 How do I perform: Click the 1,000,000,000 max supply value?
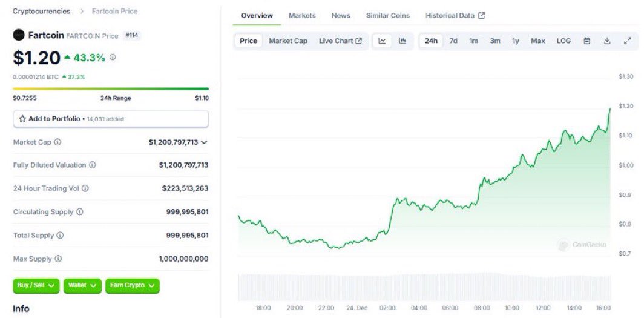(183, 259)
